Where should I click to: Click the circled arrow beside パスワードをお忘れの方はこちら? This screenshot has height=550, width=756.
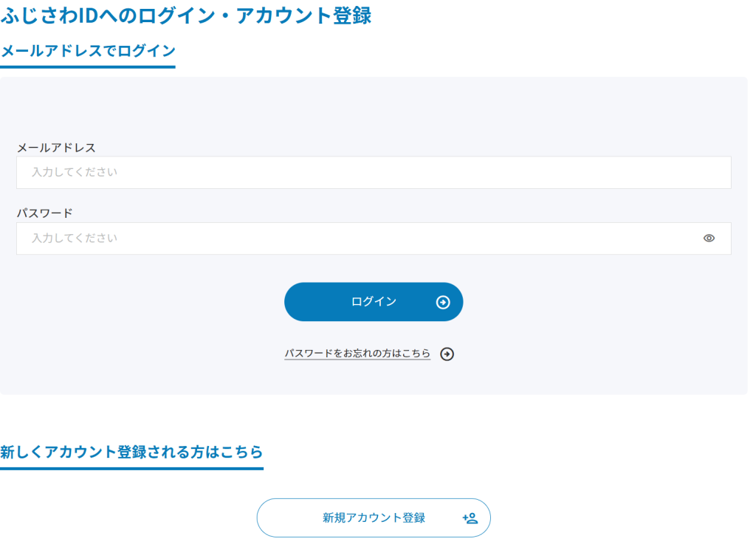click(447, 354)
